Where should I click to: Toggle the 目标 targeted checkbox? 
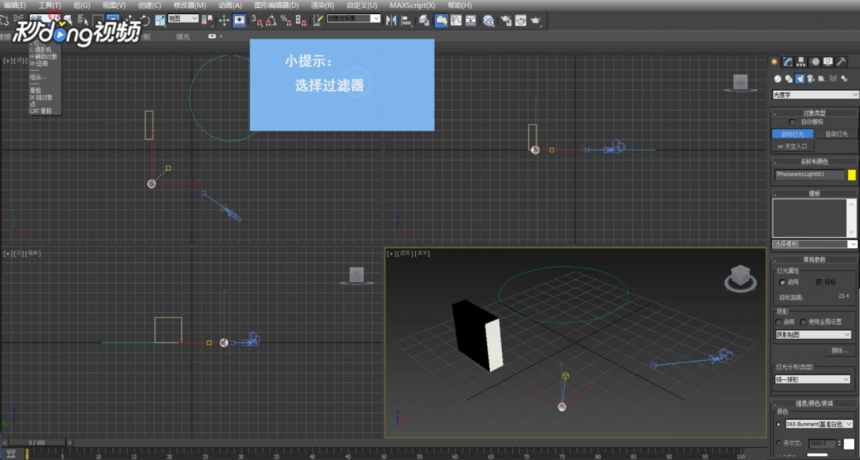(x=819, y=282)
